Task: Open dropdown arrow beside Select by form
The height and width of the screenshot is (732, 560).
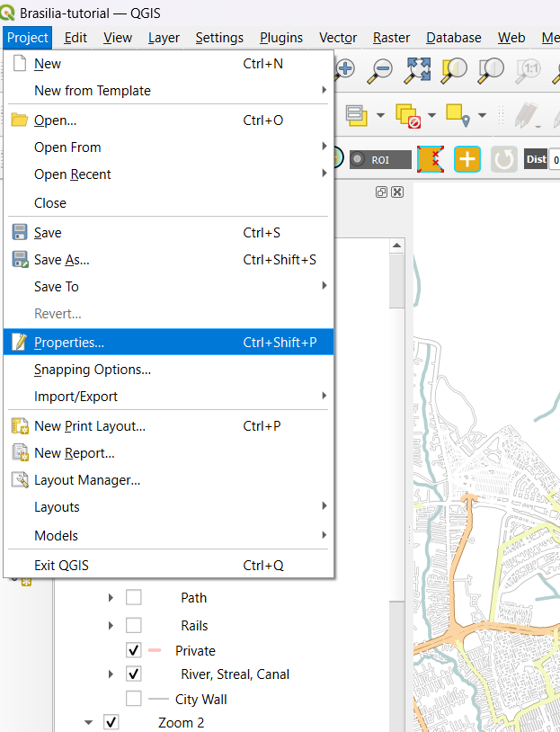Action: [380, 115]
